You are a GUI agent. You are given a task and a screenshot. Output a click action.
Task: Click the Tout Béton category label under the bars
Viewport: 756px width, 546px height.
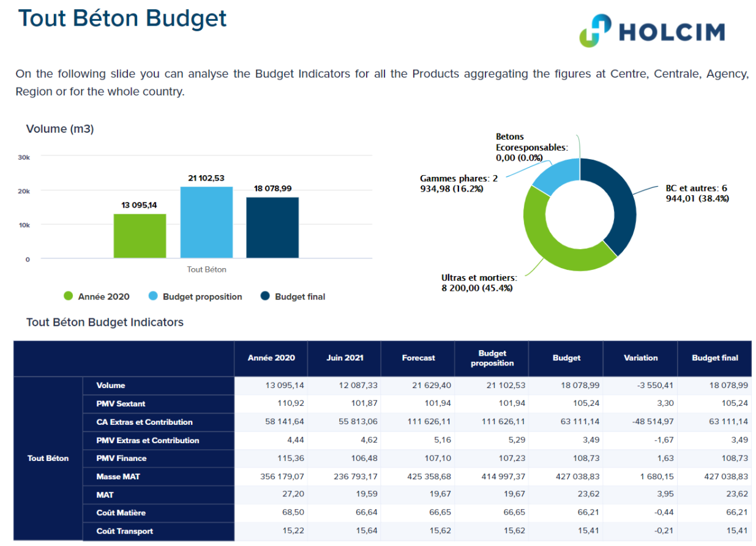[206, 269]
